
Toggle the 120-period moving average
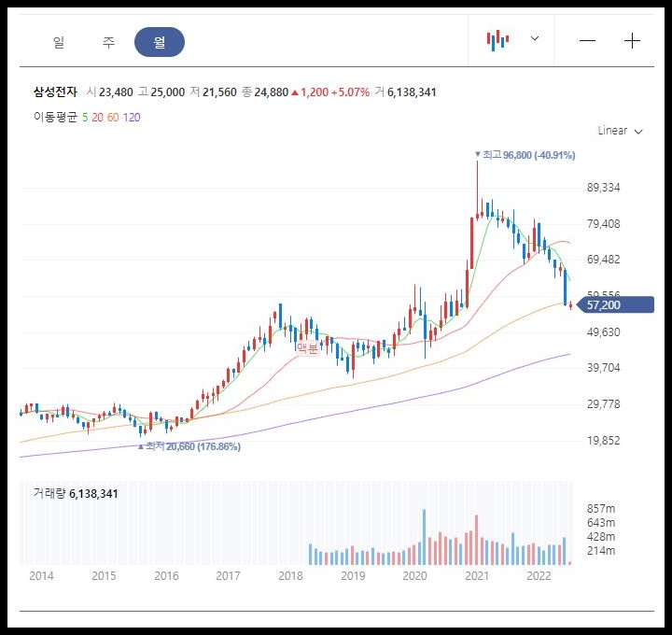132,118
